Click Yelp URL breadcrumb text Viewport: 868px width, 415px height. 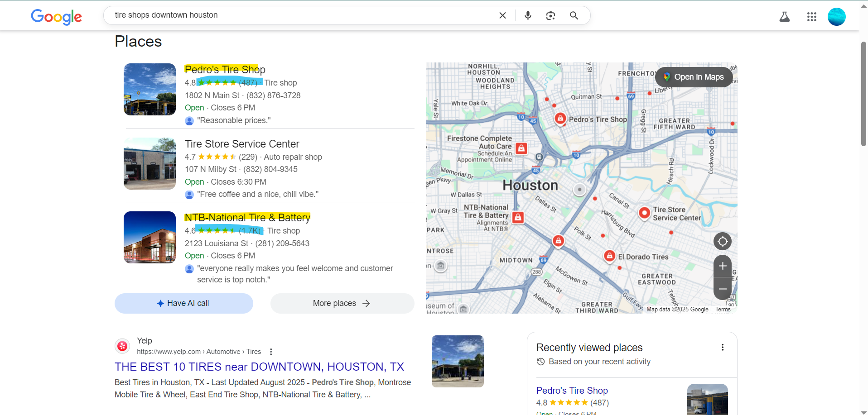(x=199, y=352)
